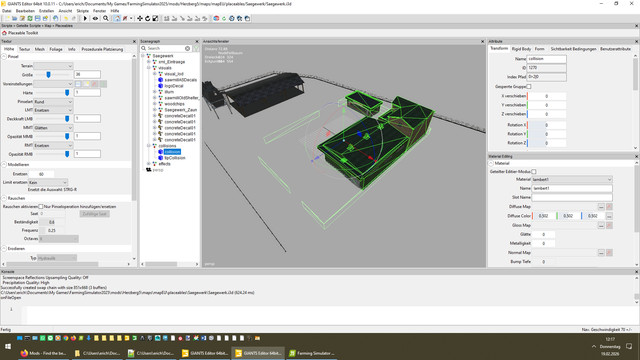Select the move translate tool icon
Image resolution: width=640 pixels, height=360 pixels.
[x=140, y=18]
